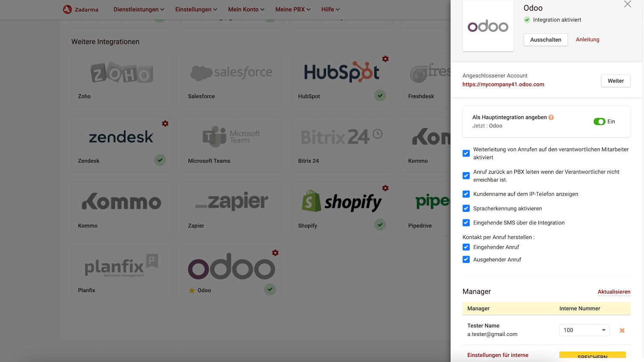Open the Planfix integration card
The width and height of the screenshot is (644, 362).
(122, 274)
